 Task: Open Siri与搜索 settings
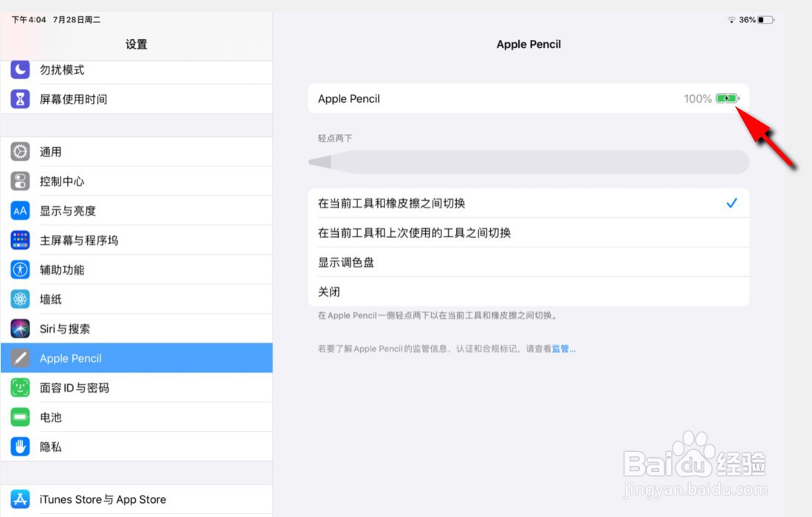click(137, 329)
